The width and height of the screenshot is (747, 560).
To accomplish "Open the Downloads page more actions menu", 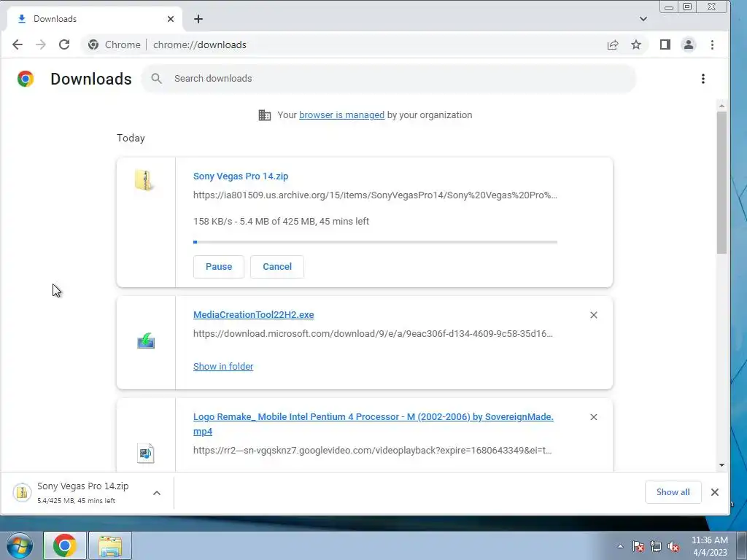I will pos(703,79).
